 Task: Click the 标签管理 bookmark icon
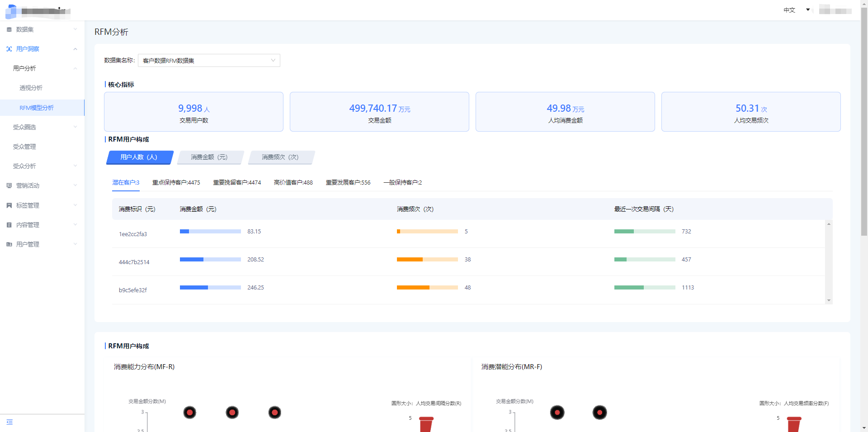(9, 205)
